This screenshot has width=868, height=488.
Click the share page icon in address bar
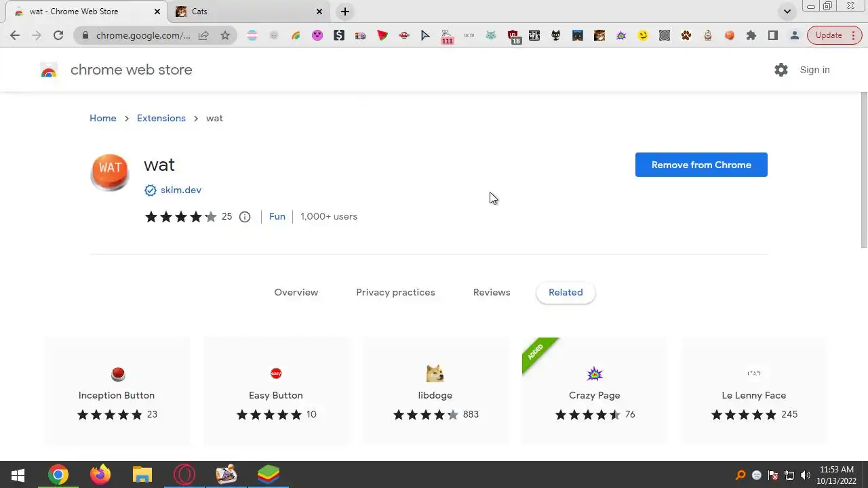tap(203, 35)
